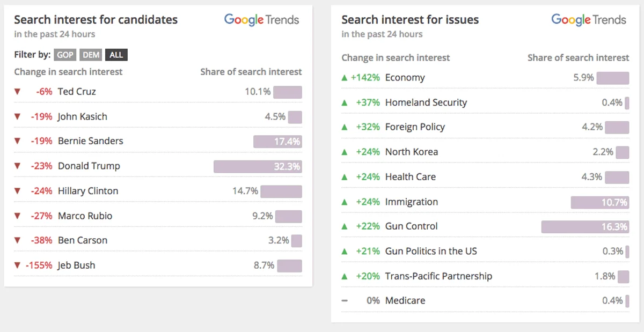This screenshot has width=644, height=332.
Task: Filter candidates by GOP
Action: pyautogui.click(x=65, y=55)
